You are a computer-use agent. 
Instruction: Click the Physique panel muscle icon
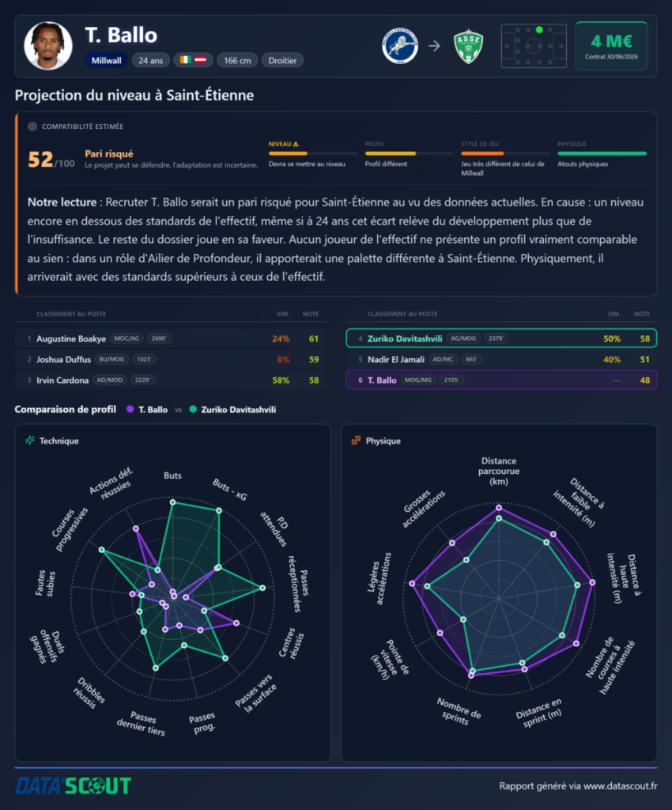coord(356,440)
